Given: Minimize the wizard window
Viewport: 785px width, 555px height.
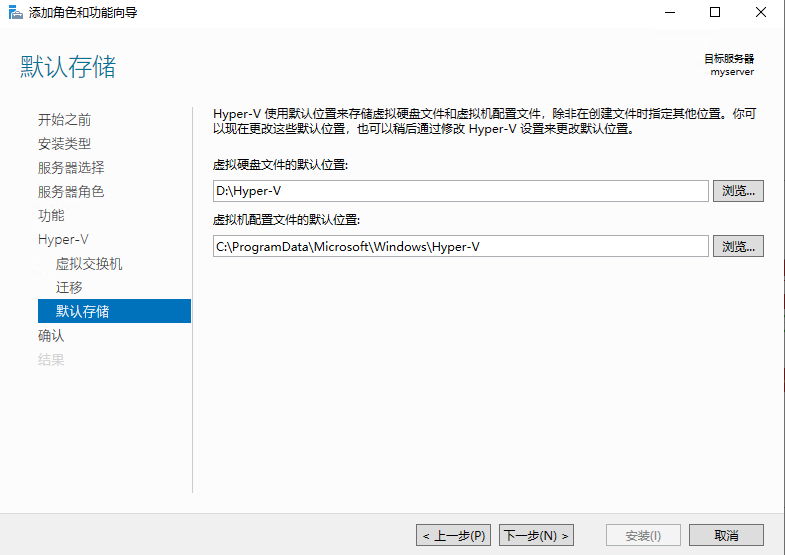Looking at the screenshot, I should (x=670, y=13).
